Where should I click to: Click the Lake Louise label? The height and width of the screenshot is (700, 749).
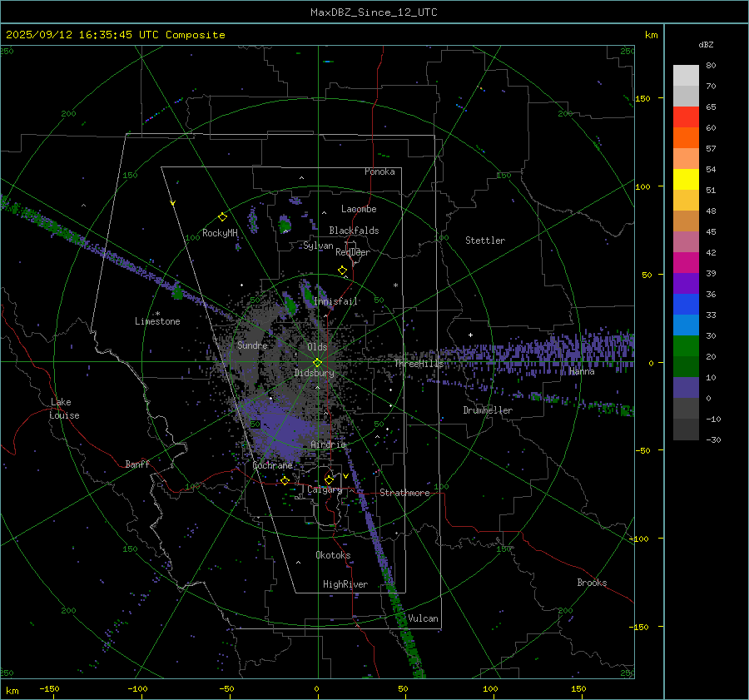click(65, 409)
